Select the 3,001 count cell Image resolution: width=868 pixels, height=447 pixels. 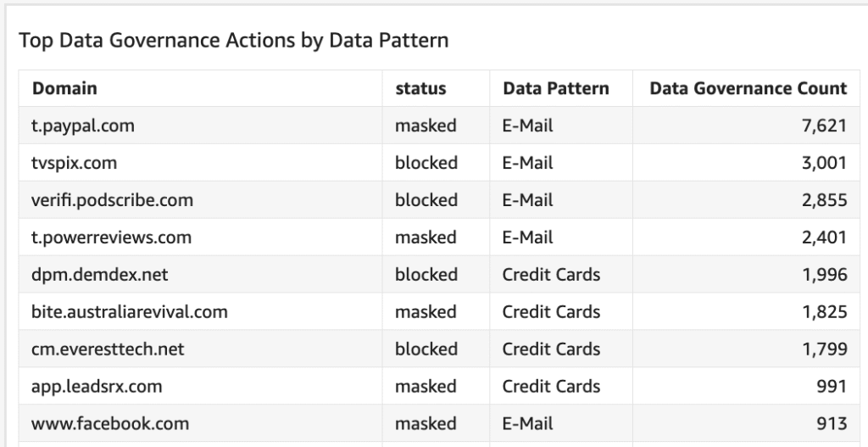tap(825, 163)
